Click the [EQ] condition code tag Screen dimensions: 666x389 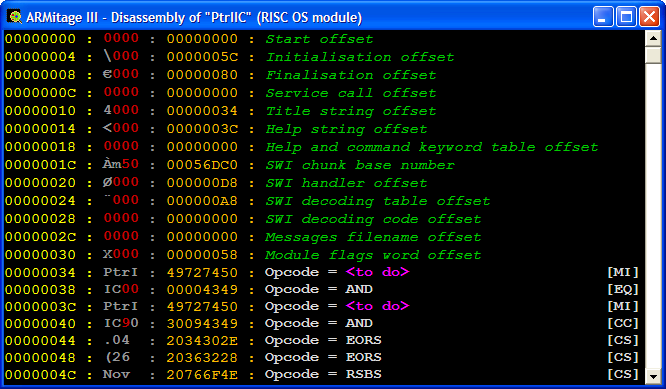coord(623,289)
